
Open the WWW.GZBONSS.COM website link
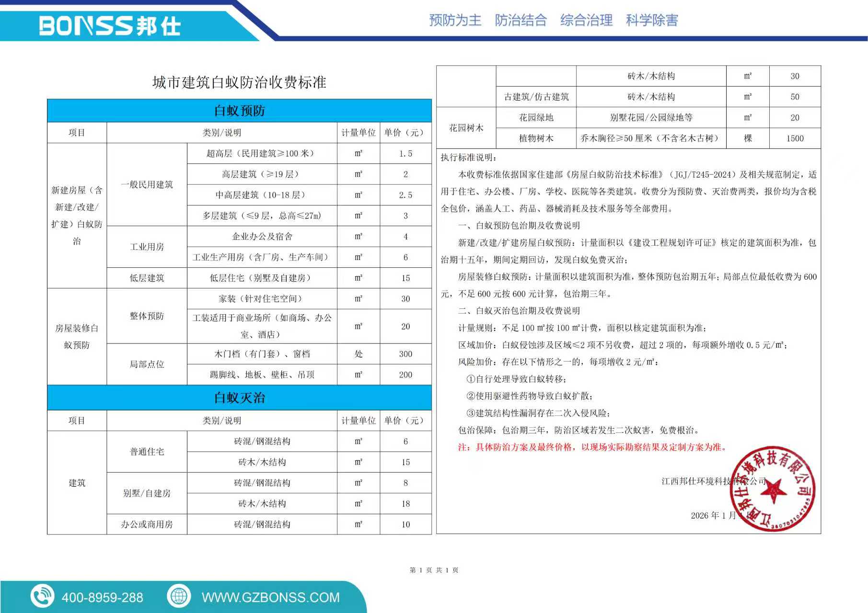tap(270, 597)
